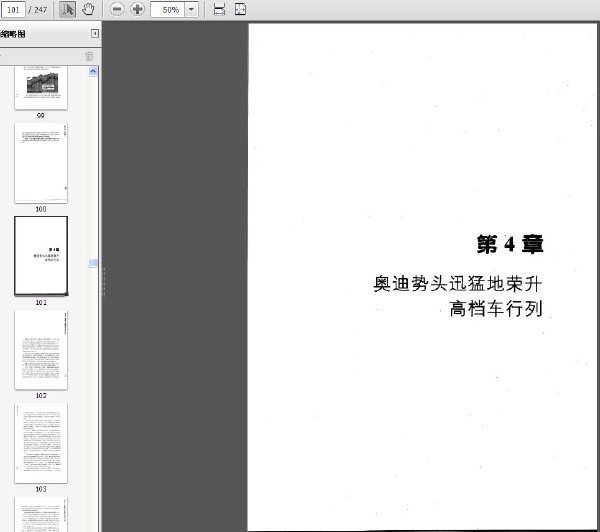This screenshot has width=600, height=532.
Task: Activate the hand pan tool
Action: click(x=88, y=9)
